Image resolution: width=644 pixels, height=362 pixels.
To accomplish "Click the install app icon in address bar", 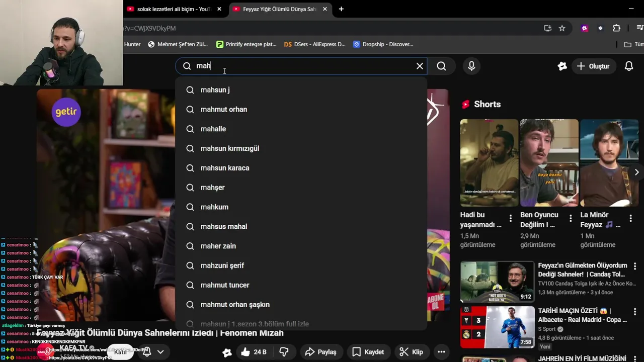I will click(547, 28).
